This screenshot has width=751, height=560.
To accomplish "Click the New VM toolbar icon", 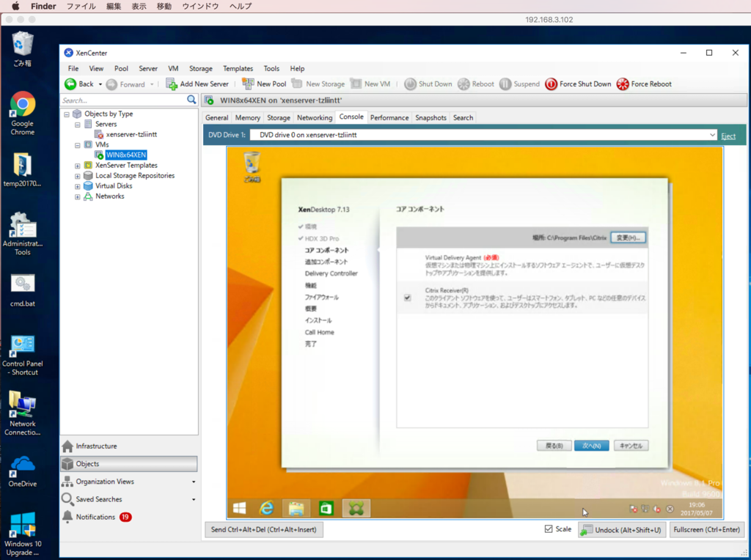I will click(356, 84).
